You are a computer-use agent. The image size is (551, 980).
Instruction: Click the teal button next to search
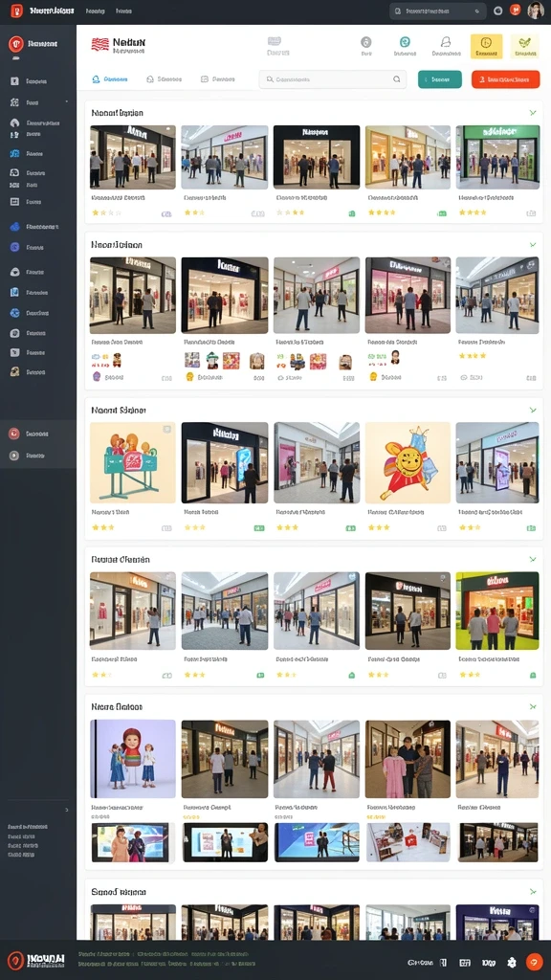tap(440, 79)
